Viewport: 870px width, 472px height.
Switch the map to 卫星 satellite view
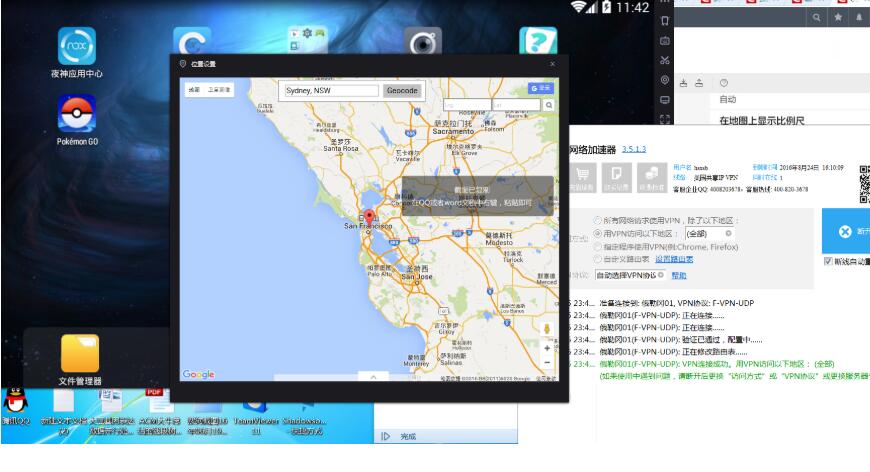[219, 90]
